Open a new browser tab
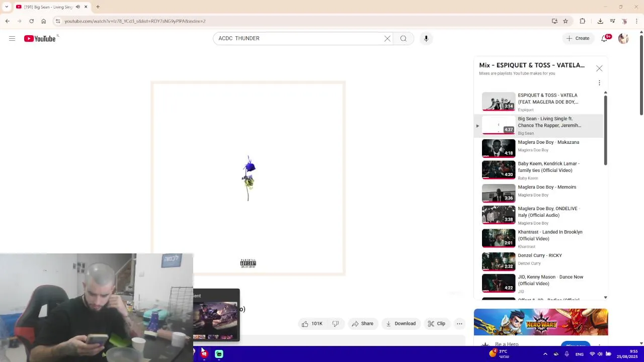The width and height of the screenshot is (644, 362). pos(98,7)
